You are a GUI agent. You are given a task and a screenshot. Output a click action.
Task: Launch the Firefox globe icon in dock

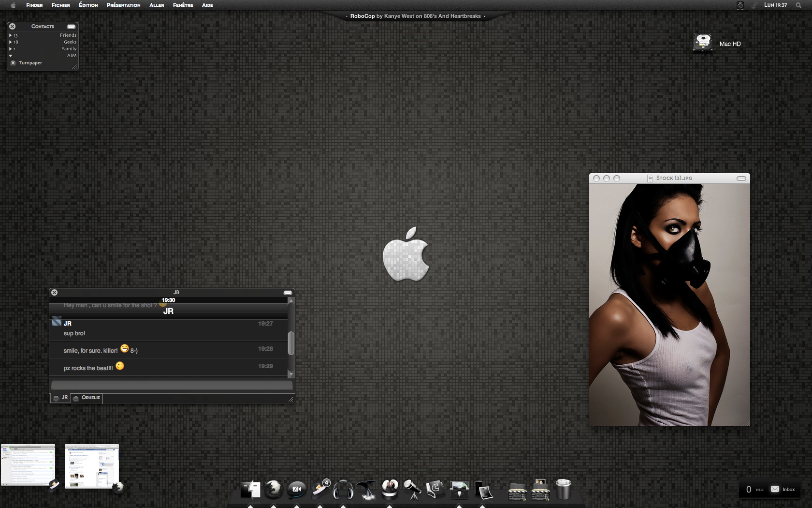coord(274,489)
